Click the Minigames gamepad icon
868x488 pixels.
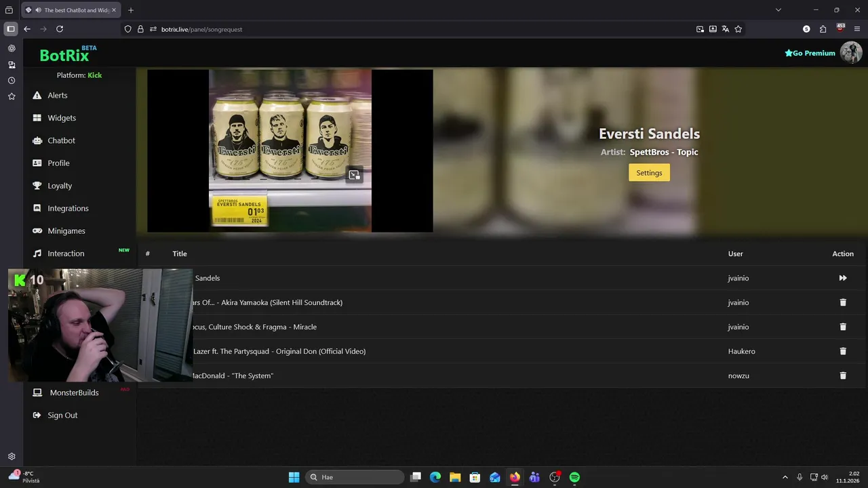[37, 230]
